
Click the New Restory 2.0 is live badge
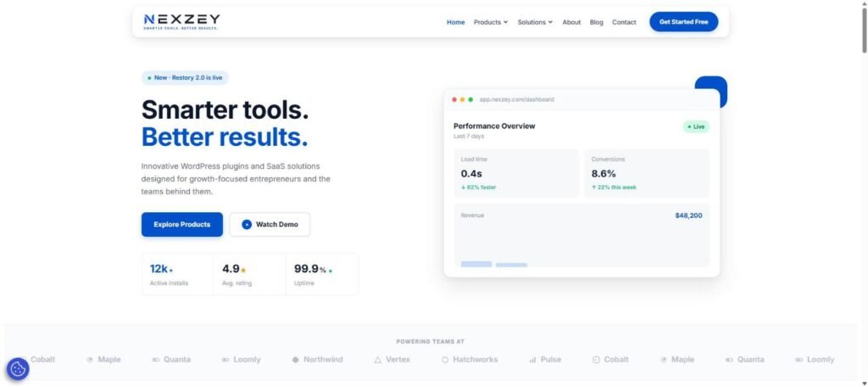click(x=185, y=77)
